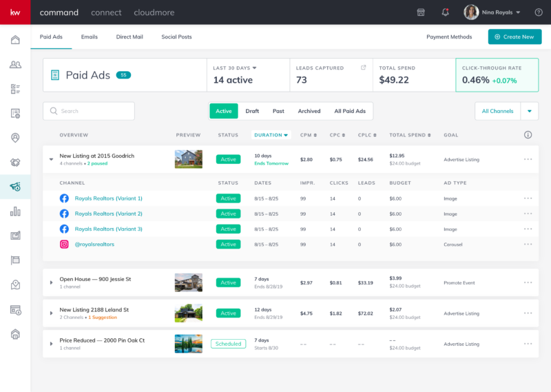Open the megaphone campaigns icon in sidebar
Image resolution: width=551 pixels, height=392 pixels.
(15, 187)
